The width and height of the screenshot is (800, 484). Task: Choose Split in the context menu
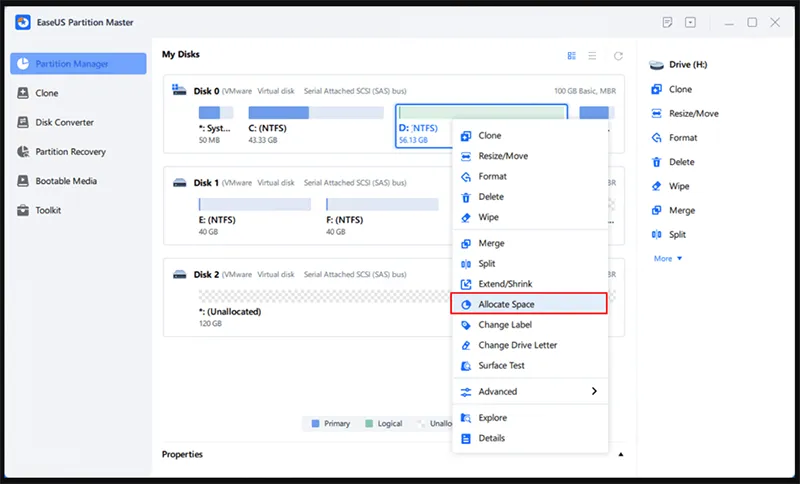click(x=530, y=264)
